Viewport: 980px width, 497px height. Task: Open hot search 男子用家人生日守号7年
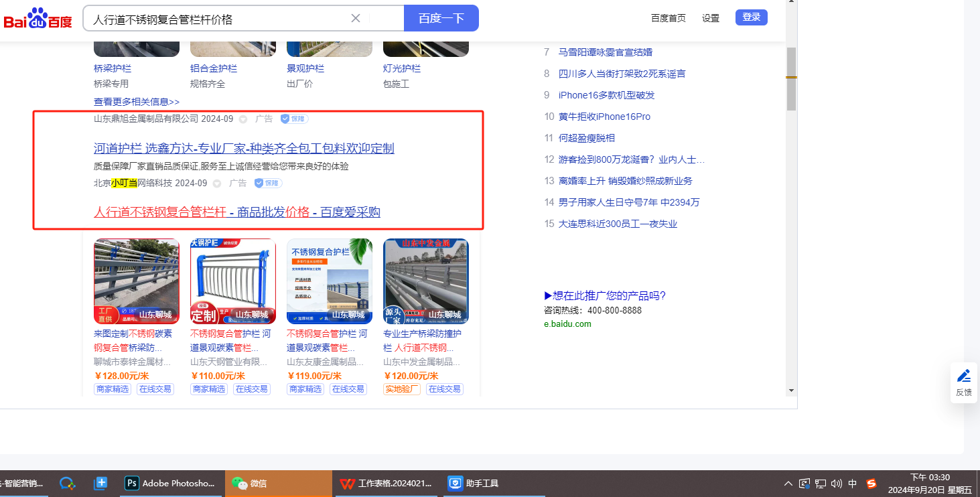tap(629, 202)
